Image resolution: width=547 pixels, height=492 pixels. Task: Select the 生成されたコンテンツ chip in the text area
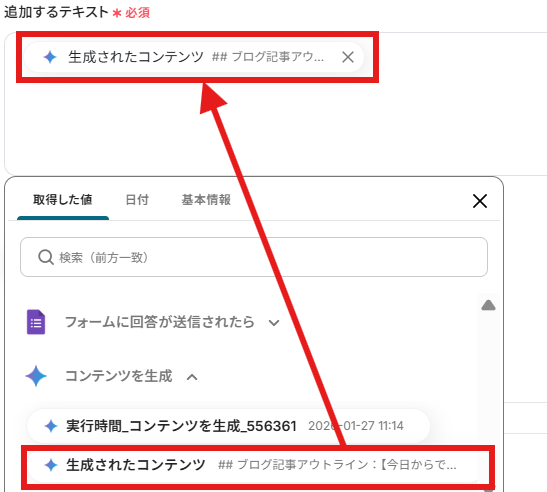pos(194,57)
